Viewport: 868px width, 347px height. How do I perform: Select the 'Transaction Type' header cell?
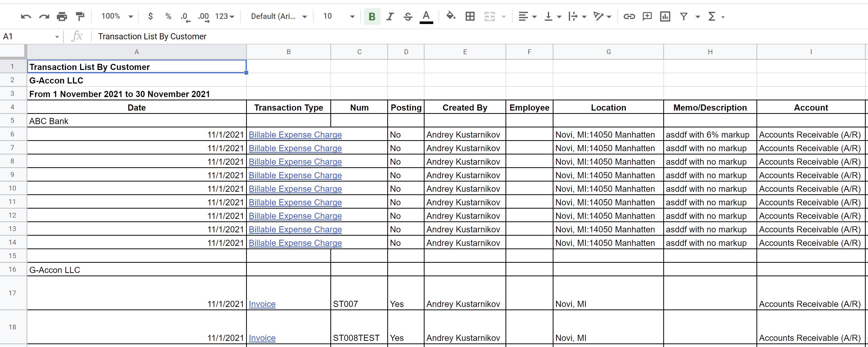coord(288,107)
